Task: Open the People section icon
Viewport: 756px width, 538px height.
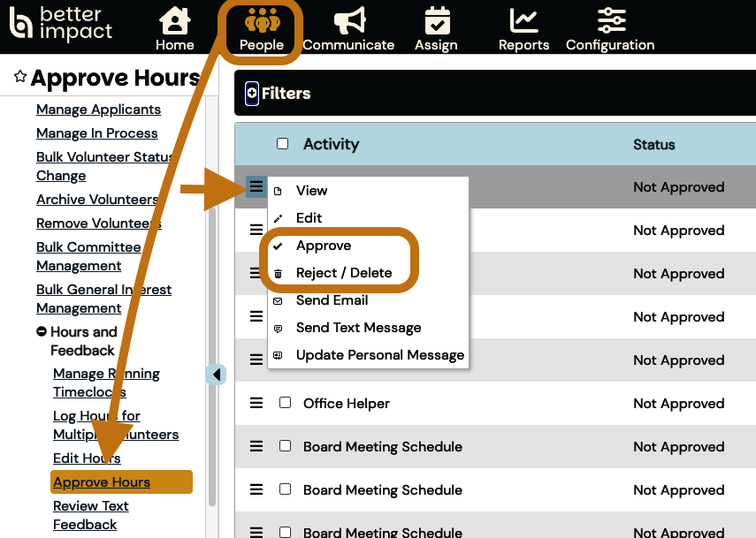Action: [x=261, y=21]
